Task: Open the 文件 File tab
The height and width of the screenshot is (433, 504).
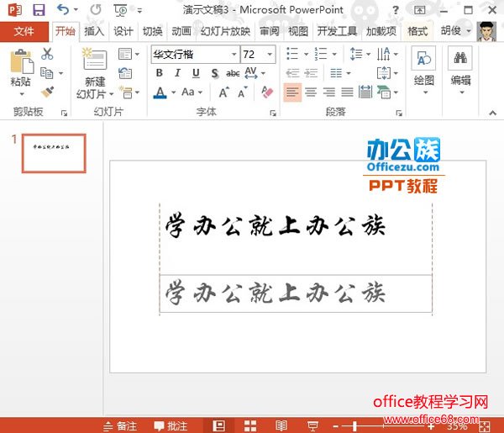Action: [24, 31]
